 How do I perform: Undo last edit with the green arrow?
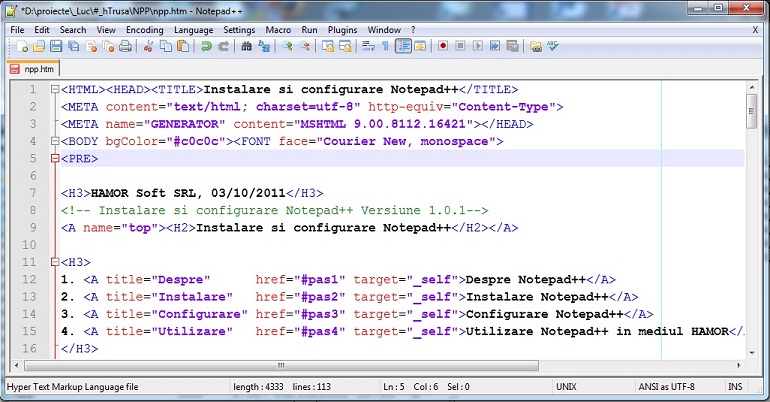pyautogui.click(x=206, y=46)
